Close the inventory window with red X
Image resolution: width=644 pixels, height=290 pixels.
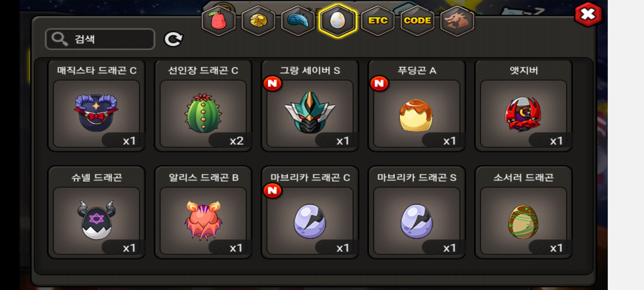(x=588, y=14)
